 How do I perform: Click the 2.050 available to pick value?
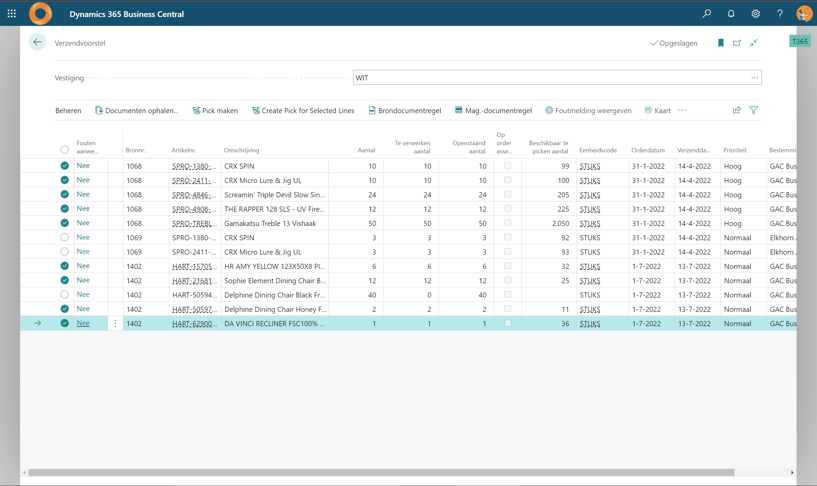561,223
